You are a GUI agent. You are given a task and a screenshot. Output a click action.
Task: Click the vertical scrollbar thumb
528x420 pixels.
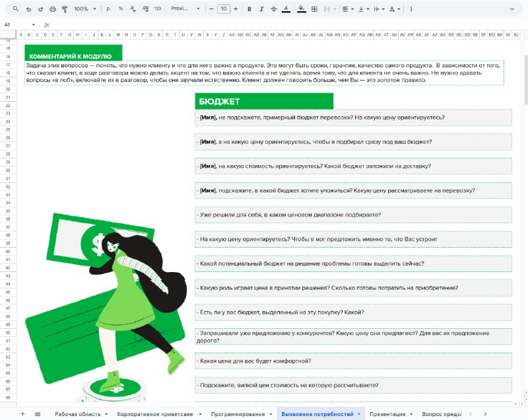[526, 79]
